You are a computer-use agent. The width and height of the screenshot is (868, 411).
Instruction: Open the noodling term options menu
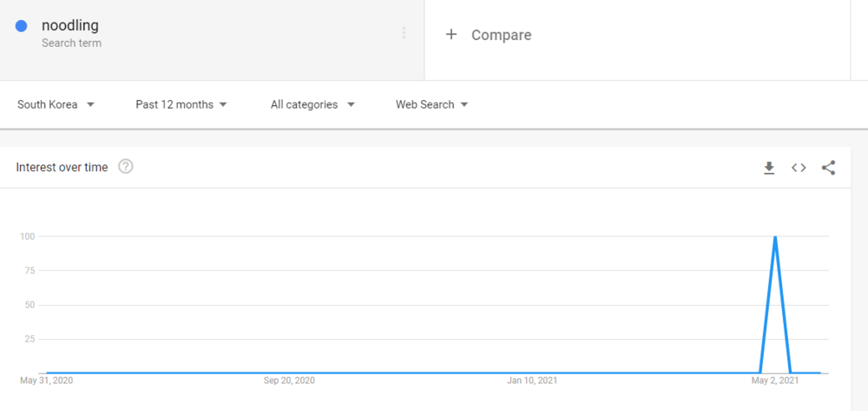coord(404,33)
